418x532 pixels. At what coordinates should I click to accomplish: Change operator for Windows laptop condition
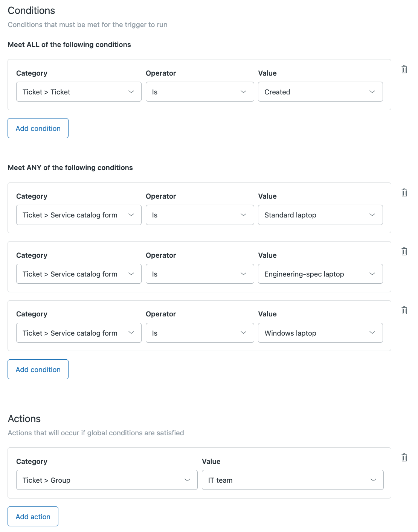point(200,333)
